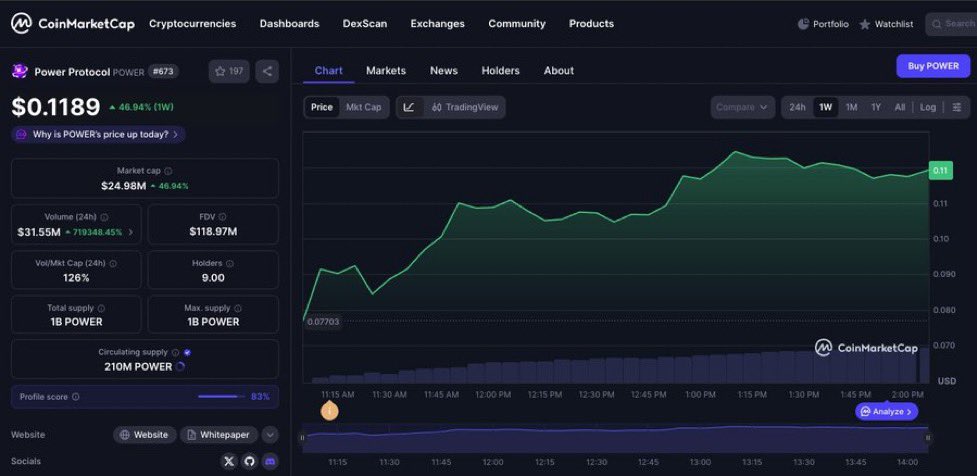This screenshot has width=977, height=476.
Task: Switch to the Chart tab
Action: tap(328, 71)
